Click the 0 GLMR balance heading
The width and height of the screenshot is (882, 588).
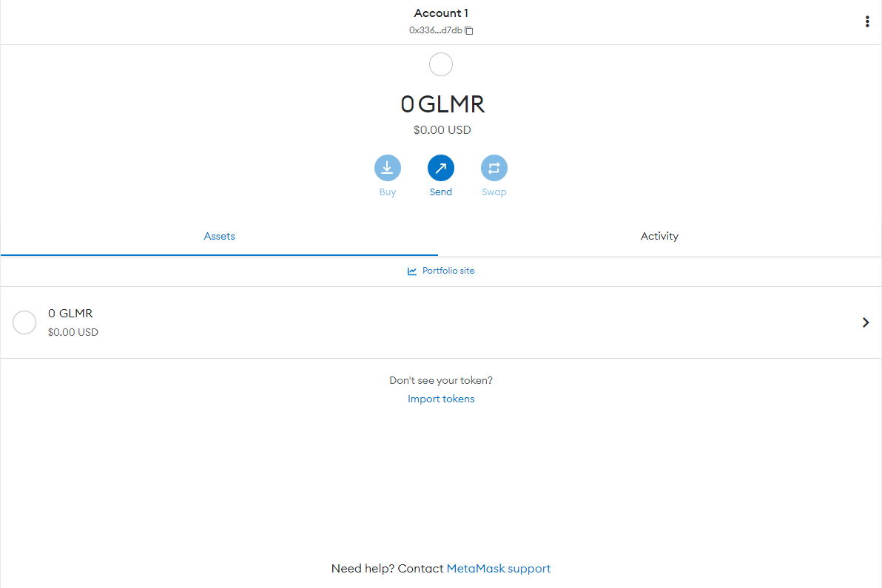pyautogui.click(x=442, y=104)
